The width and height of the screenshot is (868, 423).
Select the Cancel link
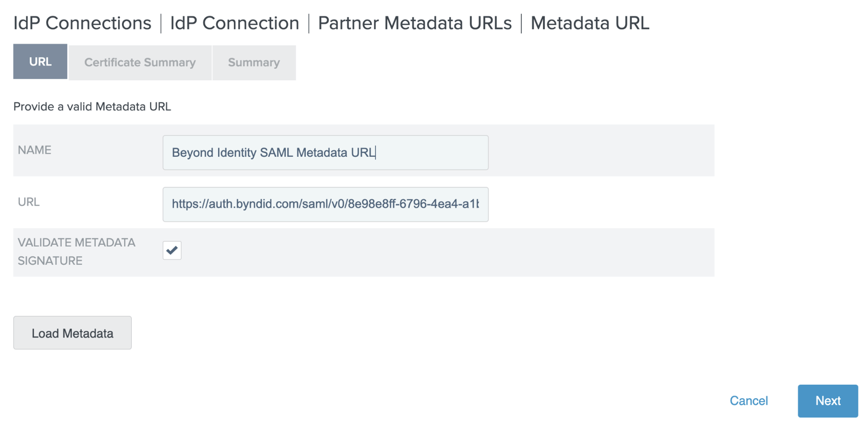point(748,401)
